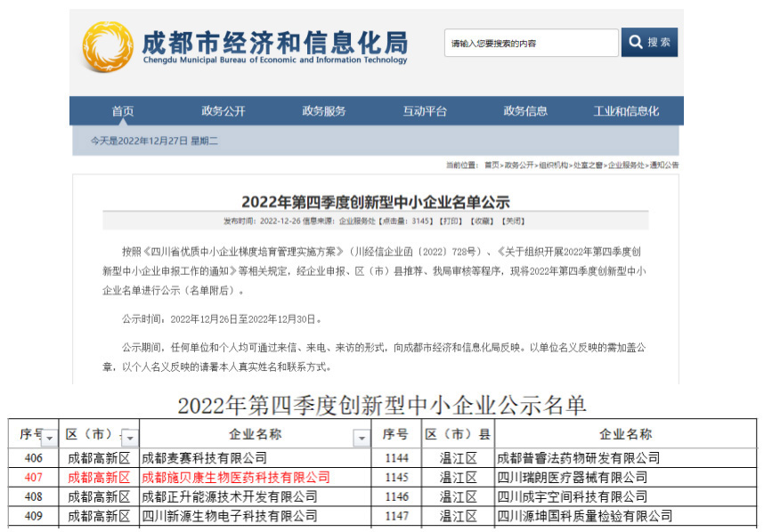Type in the site search box

pos(531,43)
